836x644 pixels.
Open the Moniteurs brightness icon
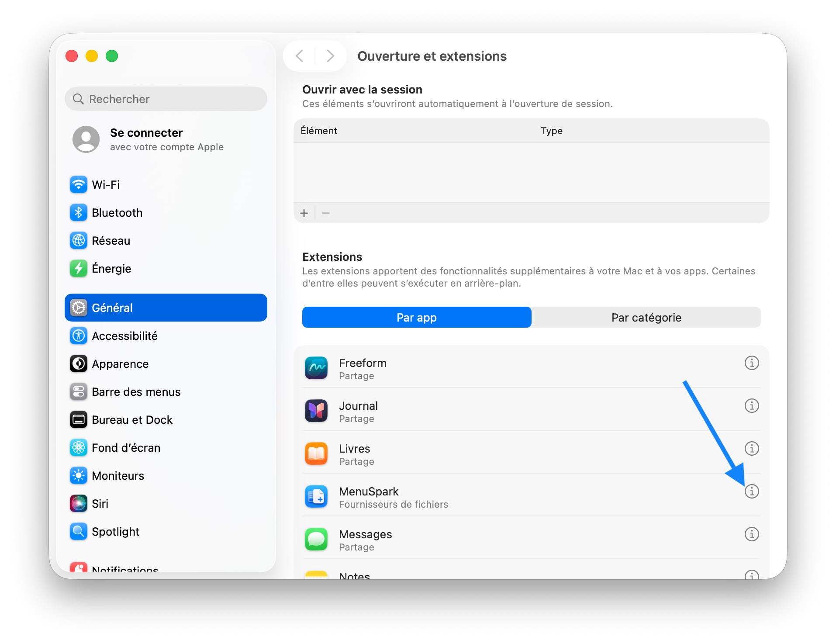coord(79,476)
